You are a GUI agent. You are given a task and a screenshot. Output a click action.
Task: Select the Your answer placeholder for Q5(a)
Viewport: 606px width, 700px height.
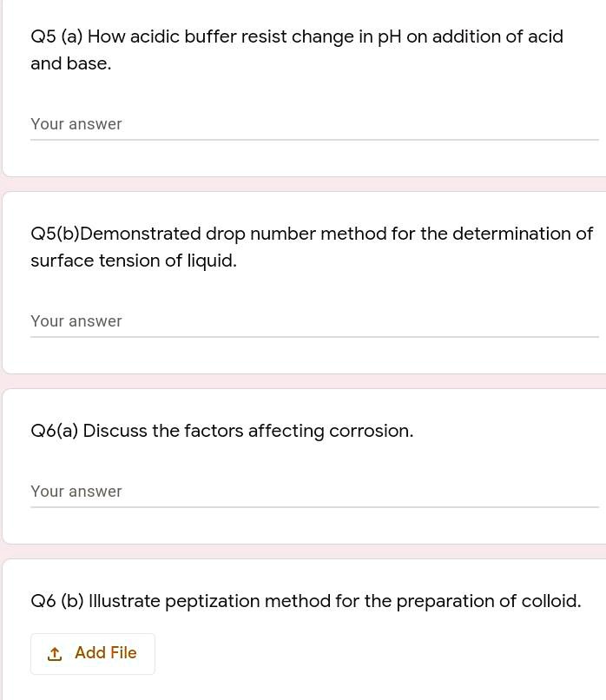click(x=76, y=124)
